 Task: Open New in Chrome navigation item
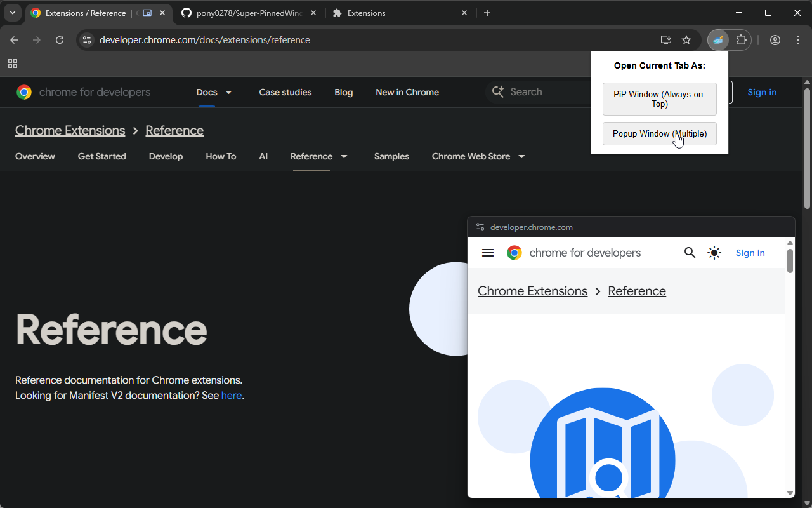[x=407, y=92]
